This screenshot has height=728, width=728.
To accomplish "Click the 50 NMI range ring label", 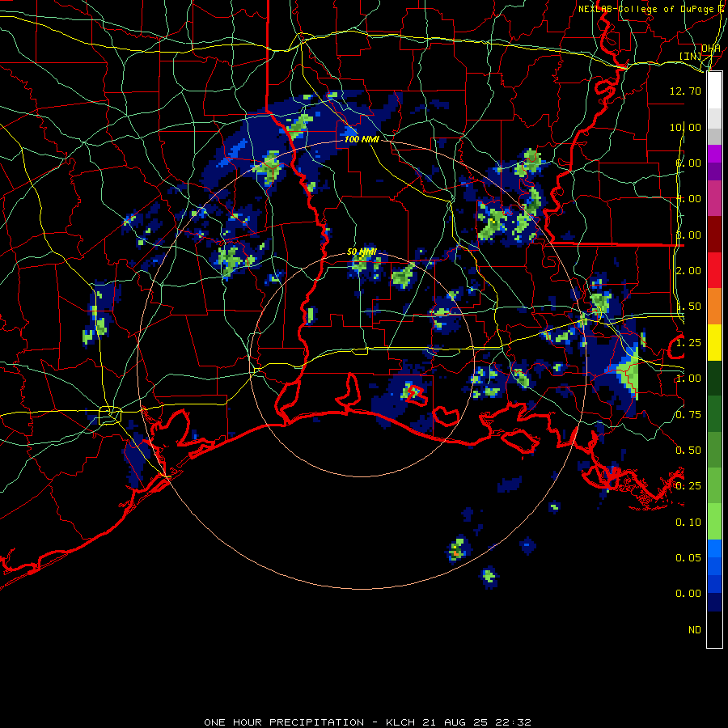I will point(362,252).
